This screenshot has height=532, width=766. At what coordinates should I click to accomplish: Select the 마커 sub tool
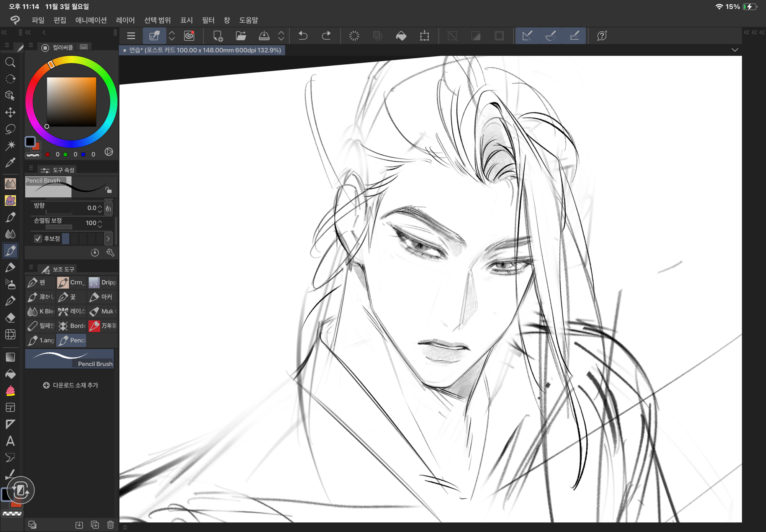tap(102, 297)
